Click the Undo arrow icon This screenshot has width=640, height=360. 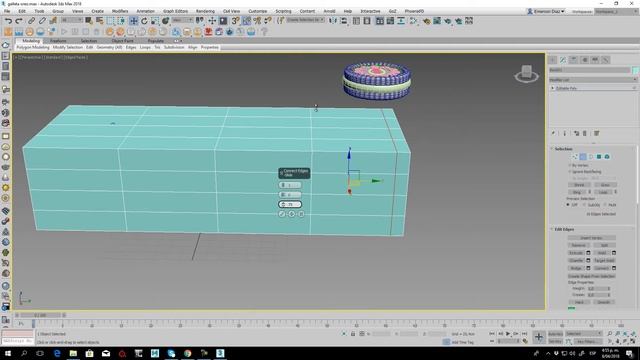(x=8, y=21)
